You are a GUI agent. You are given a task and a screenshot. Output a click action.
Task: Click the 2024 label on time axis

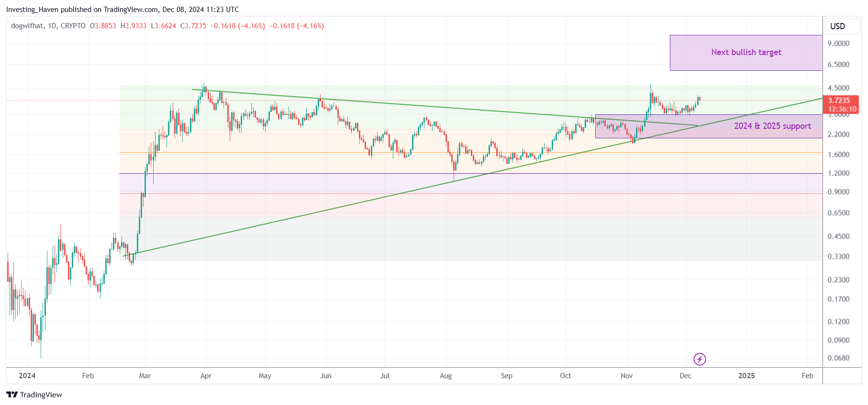[x=27, y=376]
